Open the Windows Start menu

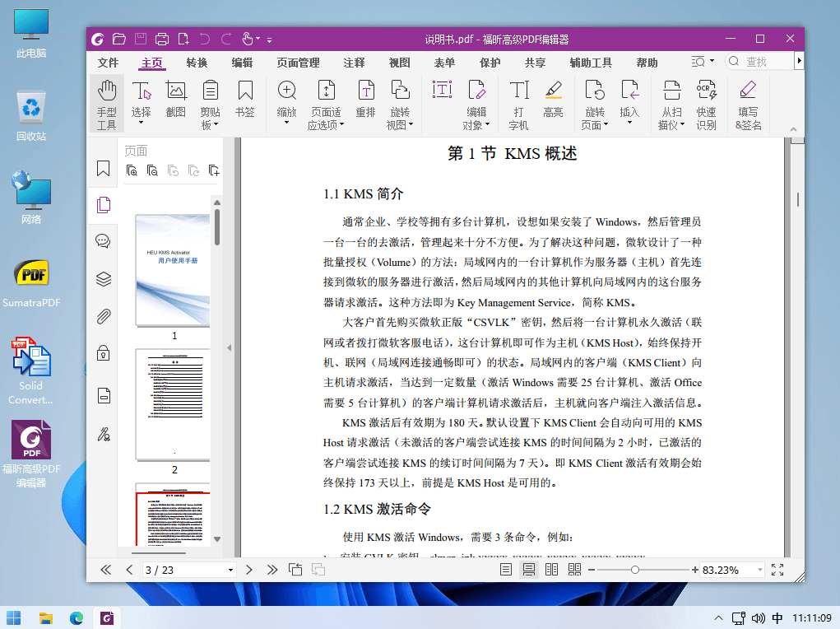(x=14, y=617)
